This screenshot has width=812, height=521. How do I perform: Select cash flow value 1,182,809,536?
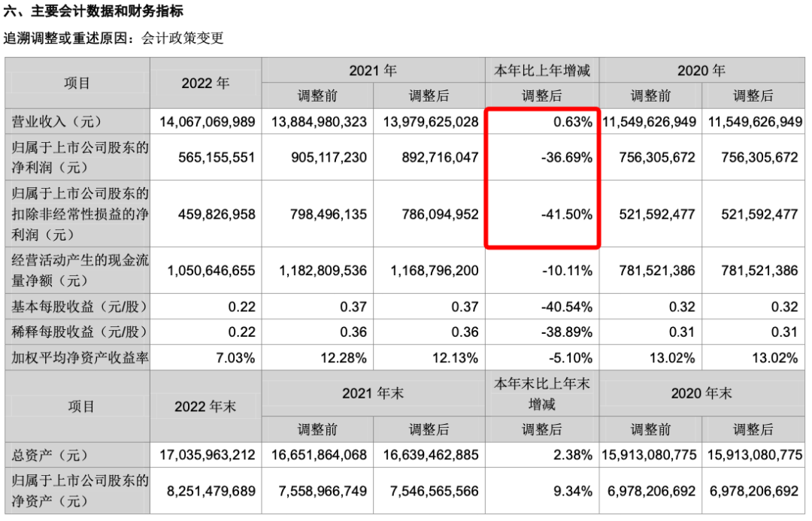coord(323,271)
